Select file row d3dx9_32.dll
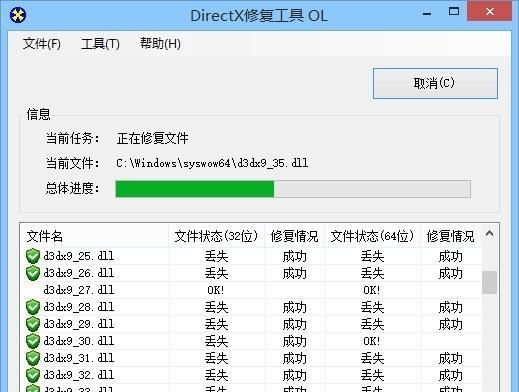 click(x=251, y=375)
